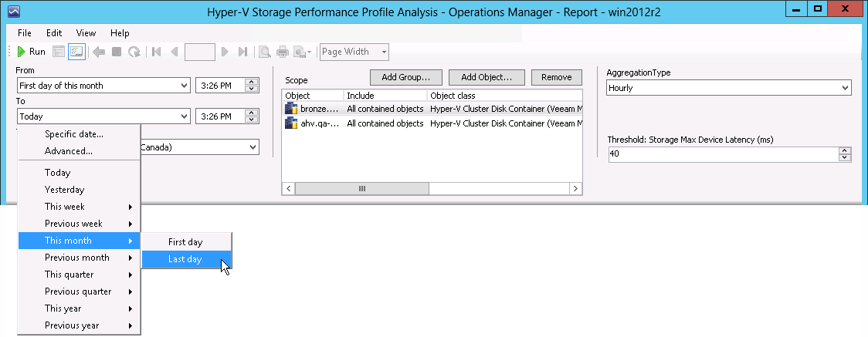Open the Edit menu
Image resolution: width=868 pixels, height=337 pixels.
coord(54,33)
